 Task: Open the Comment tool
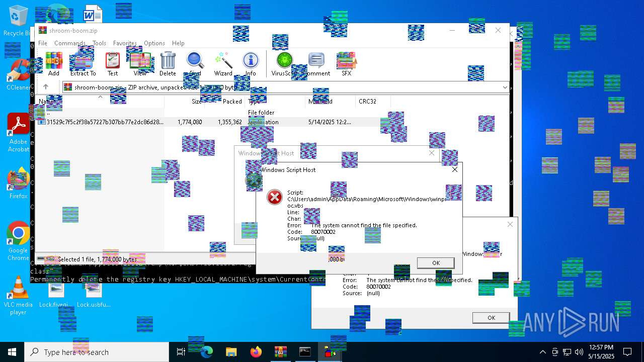316,64
